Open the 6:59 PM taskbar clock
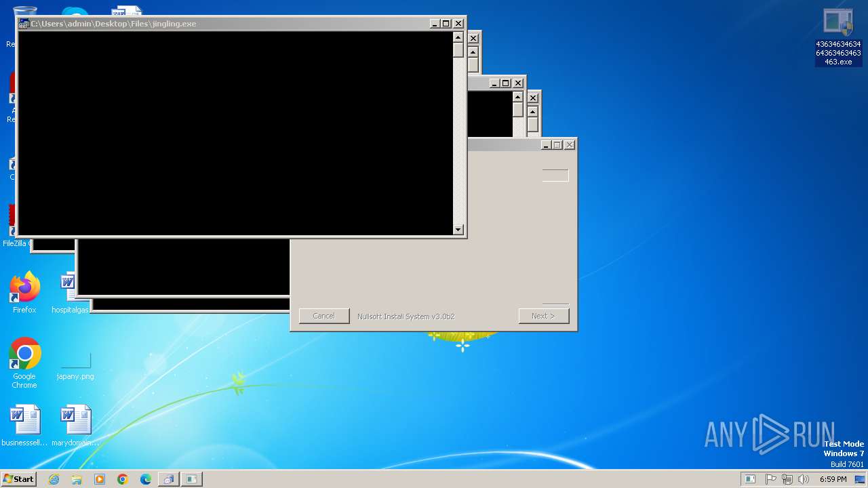Viewport: 868px width, 488px height. click(833, 479)
